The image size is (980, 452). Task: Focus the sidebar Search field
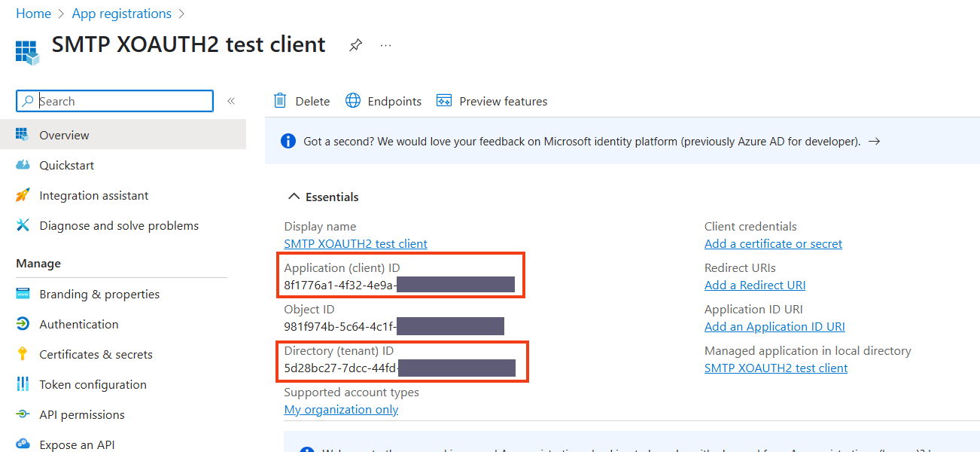(114, 101)
